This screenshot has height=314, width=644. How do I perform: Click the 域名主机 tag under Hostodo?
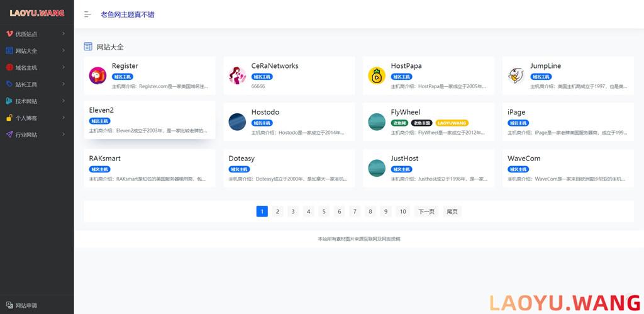[x=262, y=123]
